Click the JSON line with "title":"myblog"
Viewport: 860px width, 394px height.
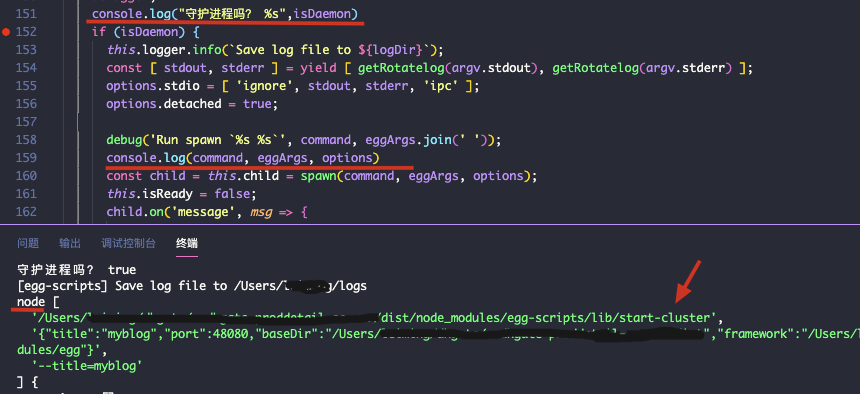point(446,334)
